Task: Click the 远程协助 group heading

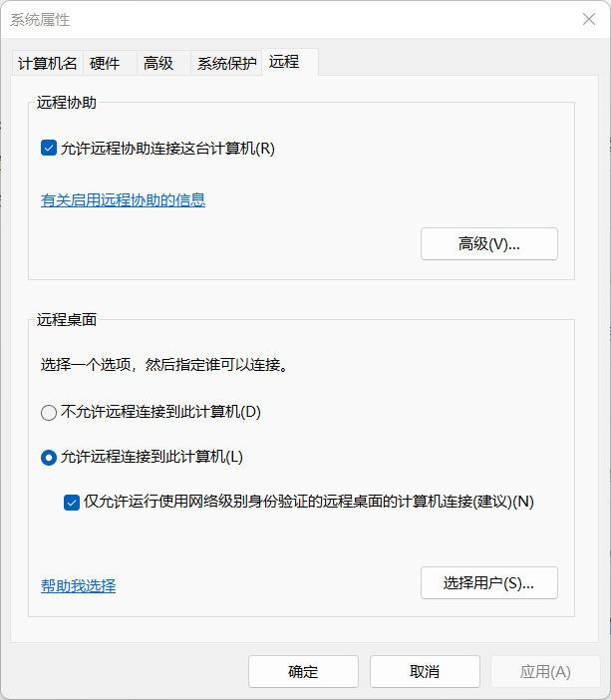Action: [x=67, y=102]
